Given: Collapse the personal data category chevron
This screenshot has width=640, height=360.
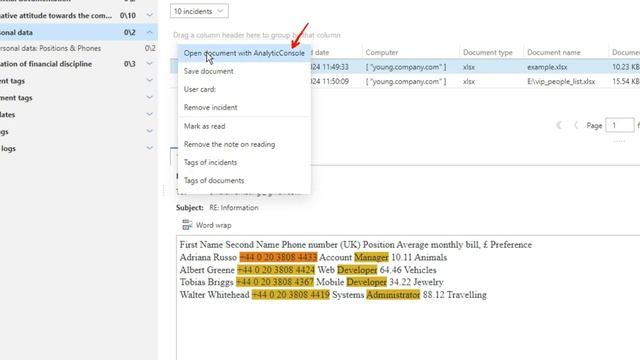Looking at the screenshot, I should click(149, 32).
